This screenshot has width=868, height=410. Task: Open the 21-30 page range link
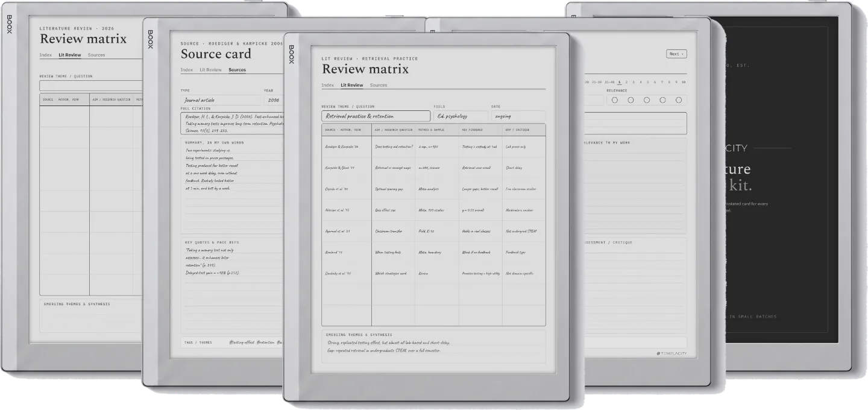[x=597, y=82]
